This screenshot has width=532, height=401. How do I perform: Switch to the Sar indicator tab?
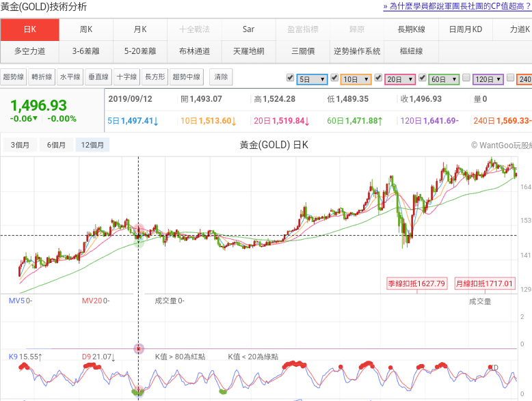pyautogui.click(x=248, y=29)
